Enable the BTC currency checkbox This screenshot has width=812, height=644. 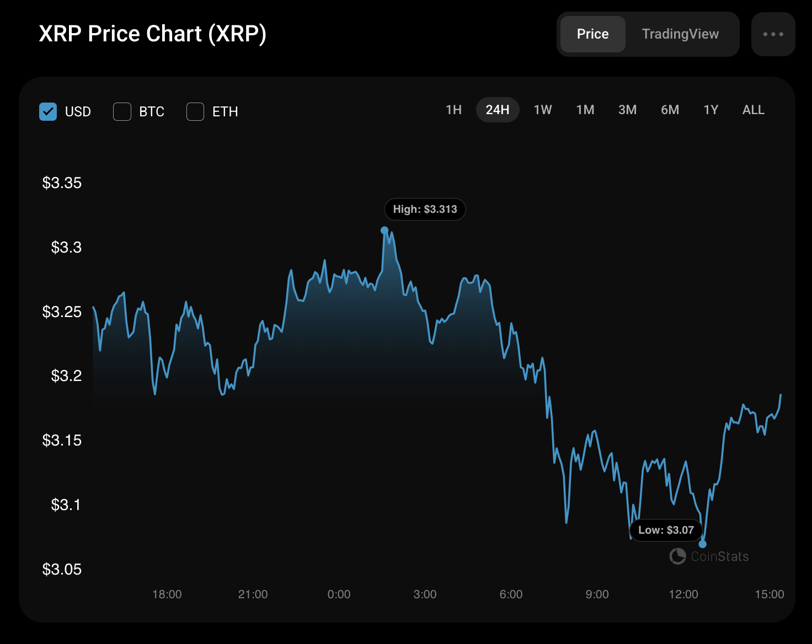(x=122, y=111)
